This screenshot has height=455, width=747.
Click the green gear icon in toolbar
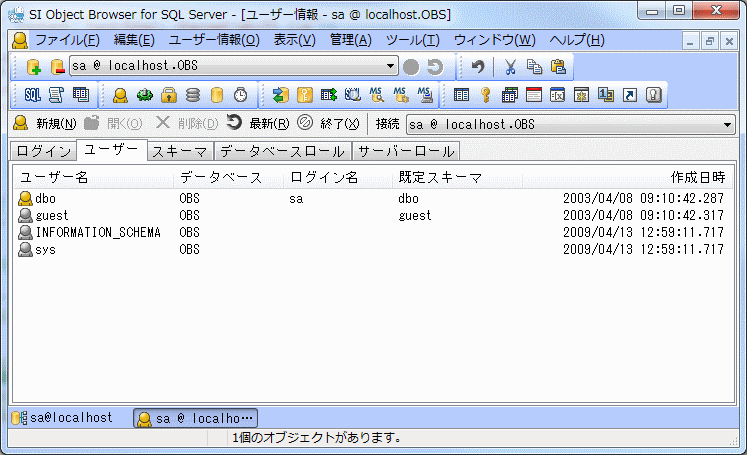click(x=144, y=95)
